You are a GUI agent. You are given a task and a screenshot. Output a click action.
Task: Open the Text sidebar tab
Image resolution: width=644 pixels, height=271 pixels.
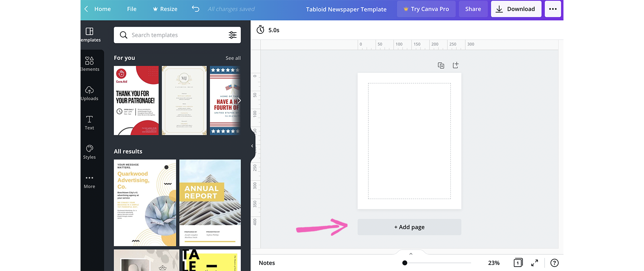tap(89, 123)
